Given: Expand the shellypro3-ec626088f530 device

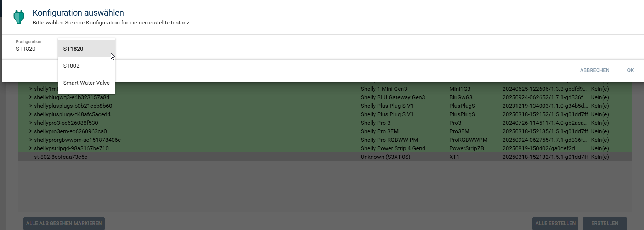Looking at the screenshot, I should (x=30, y=123).
